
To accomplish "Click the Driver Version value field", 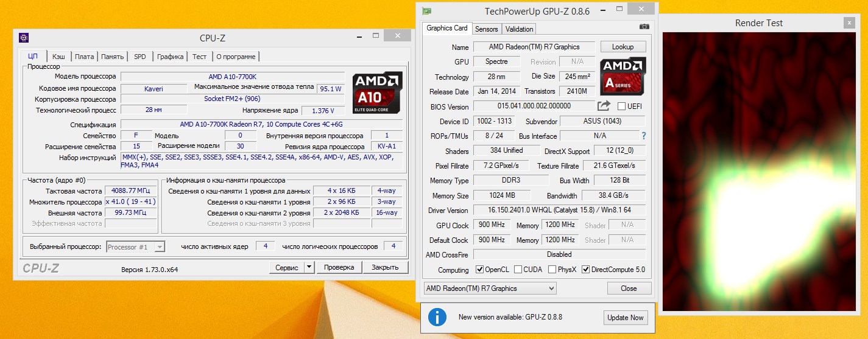I will [x=559, y=211].
